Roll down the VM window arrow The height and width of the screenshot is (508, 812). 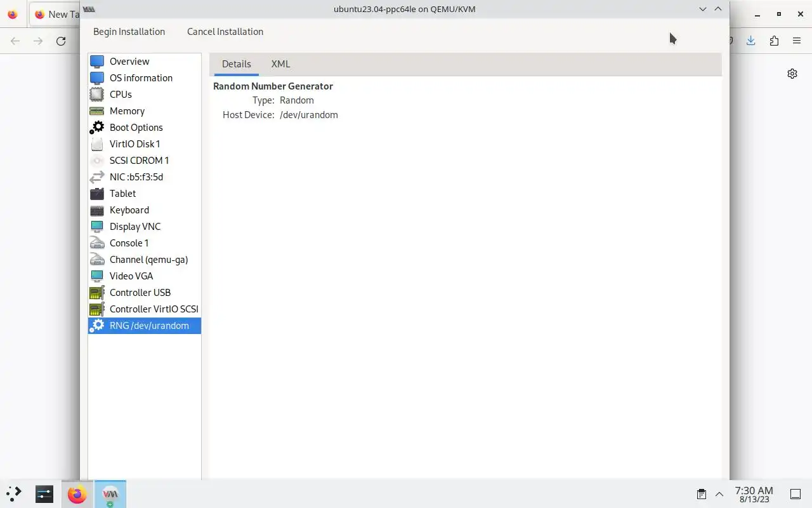(703, 9)
